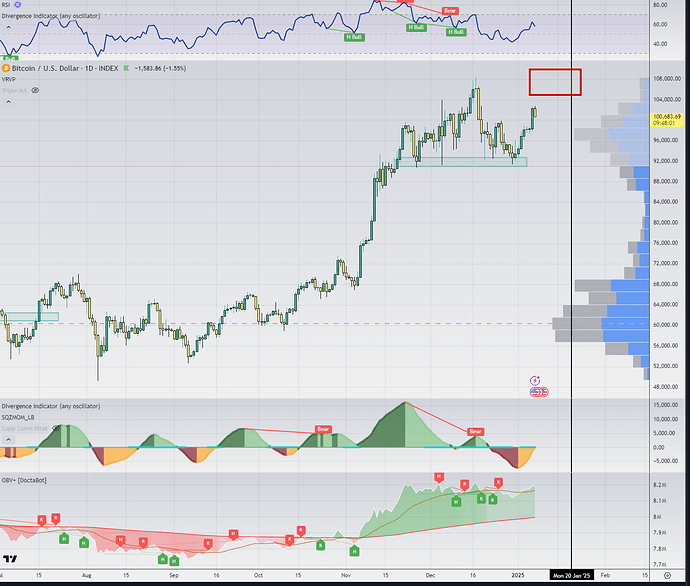Collapse the RSI pane legend chevron
This screenshot has height=586, width=690.
8,27
